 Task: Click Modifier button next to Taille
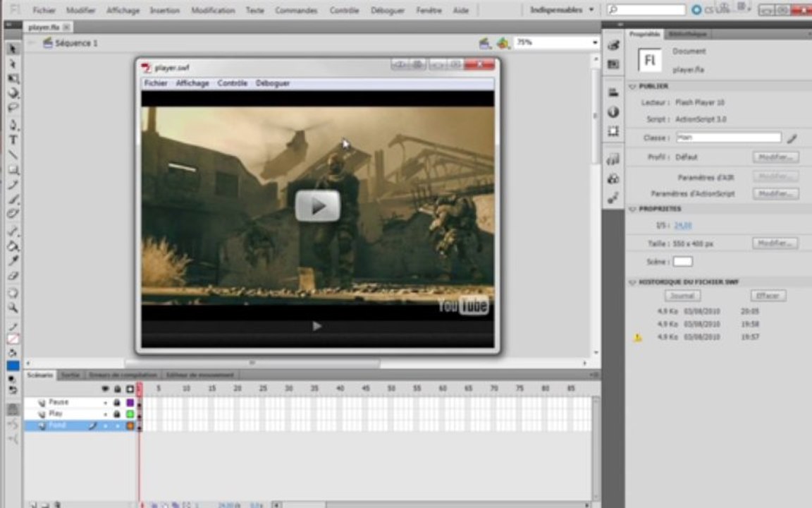(775, 243)
